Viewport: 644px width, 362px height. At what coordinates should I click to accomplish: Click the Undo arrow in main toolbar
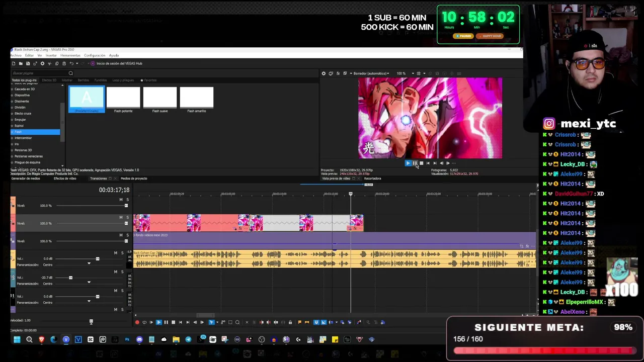71,63
